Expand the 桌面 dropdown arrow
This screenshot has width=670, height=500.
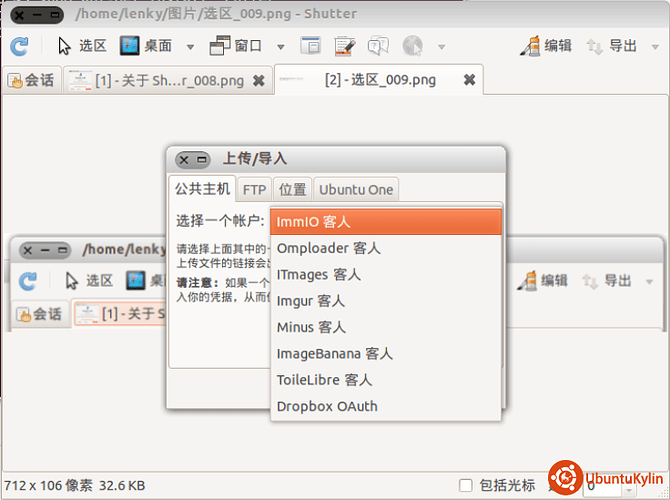pos(192,46)
